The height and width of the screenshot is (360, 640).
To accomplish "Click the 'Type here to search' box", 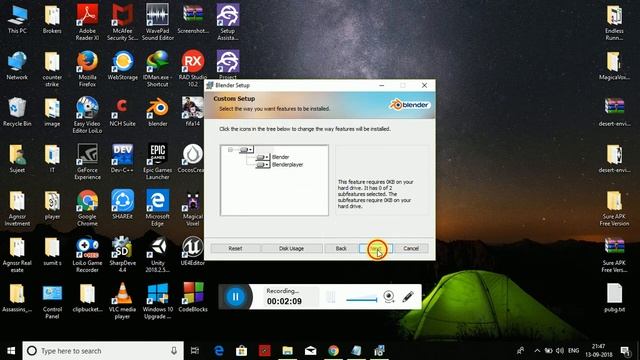I will coord(103,351).
